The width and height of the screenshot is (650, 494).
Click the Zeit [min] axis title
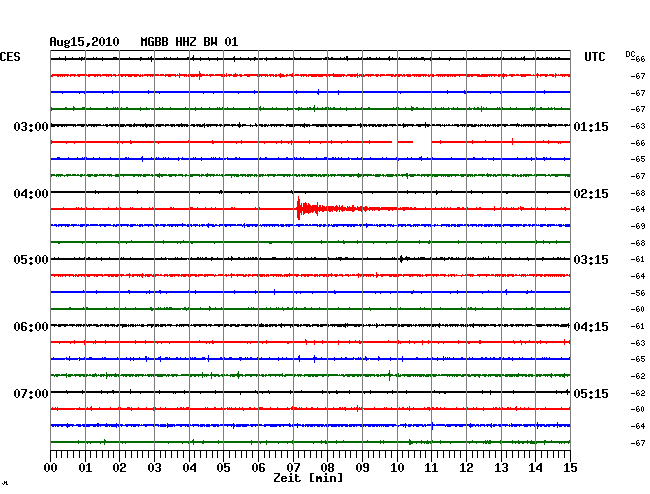308,478
